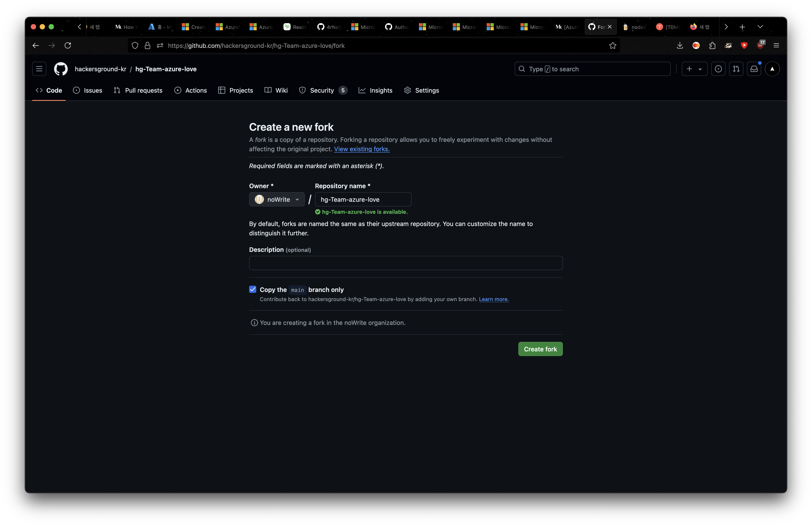Focus the Type to search box
The width and height of the screenshot is (812, 526).
point(592,69)
